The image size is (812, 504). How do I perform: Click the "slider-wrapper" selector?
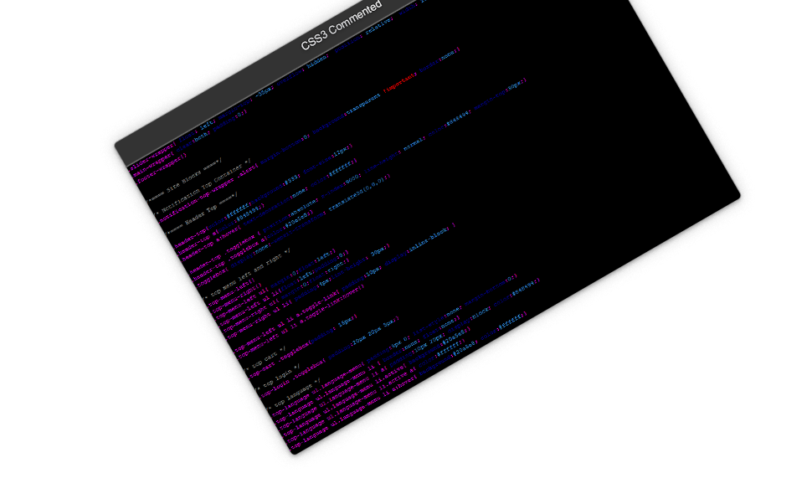pyautogui.click(x=152, y=156)
